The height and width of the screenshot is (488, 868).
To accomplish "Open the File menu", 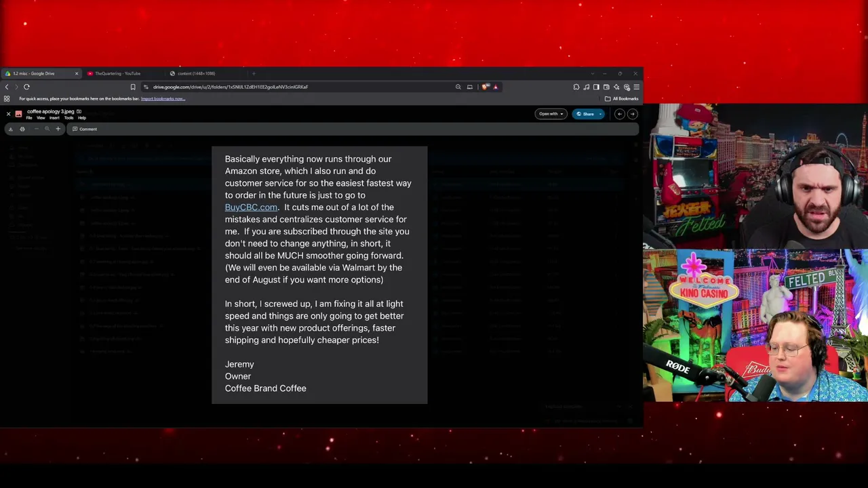I will (x=29, y=118).
